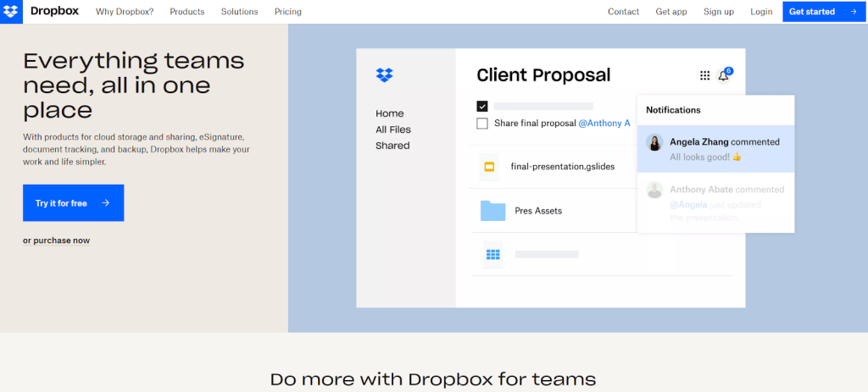
Task: Open the Pres Assets folder name
Action: (x=538, y=211)
